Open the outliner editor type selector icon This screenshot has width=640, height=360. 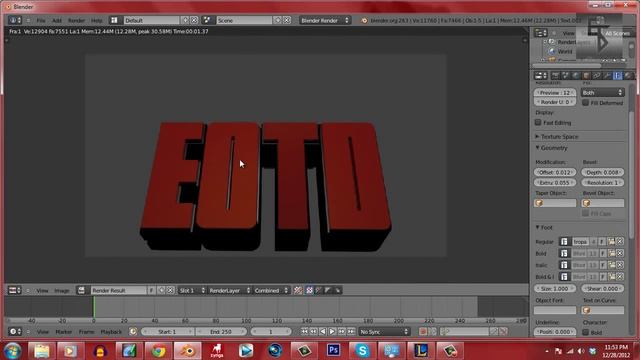540,33
